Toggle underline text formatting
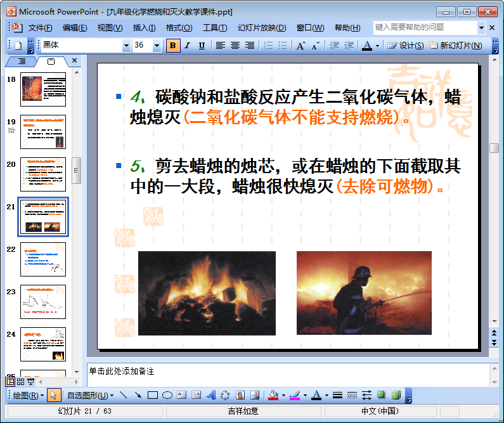The width and height of the screenshot is (504, 423). (202, 46)
